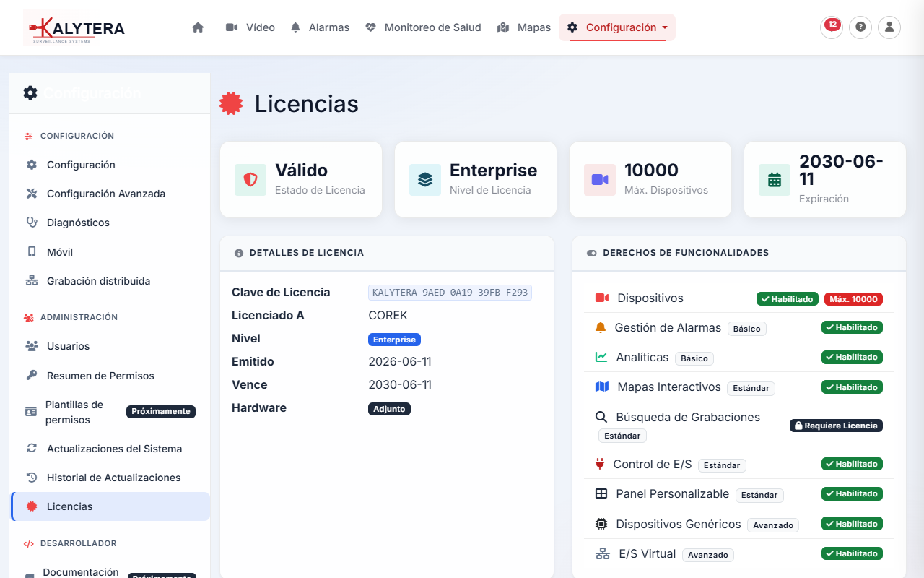Click the license key KALYTERA-9AED-0A19-39FB-F293

click(450, 293)
